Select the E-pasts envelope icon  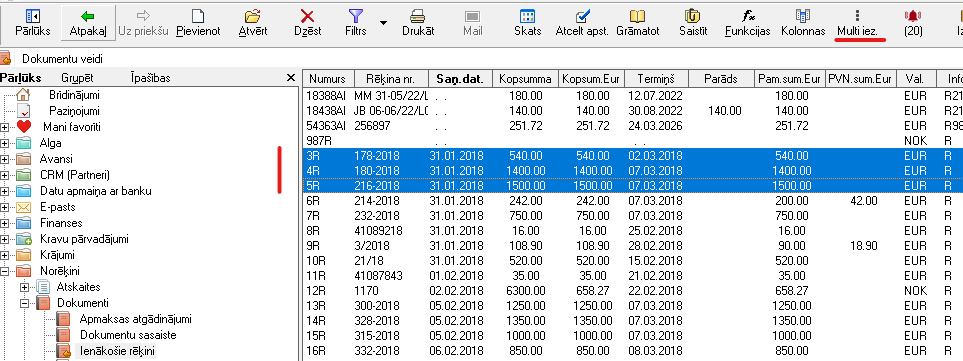point(23,207)
